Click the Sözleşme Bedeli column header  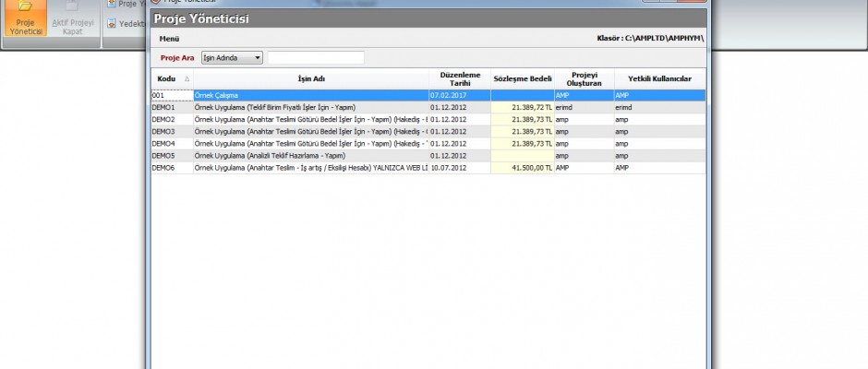(522, 78)
